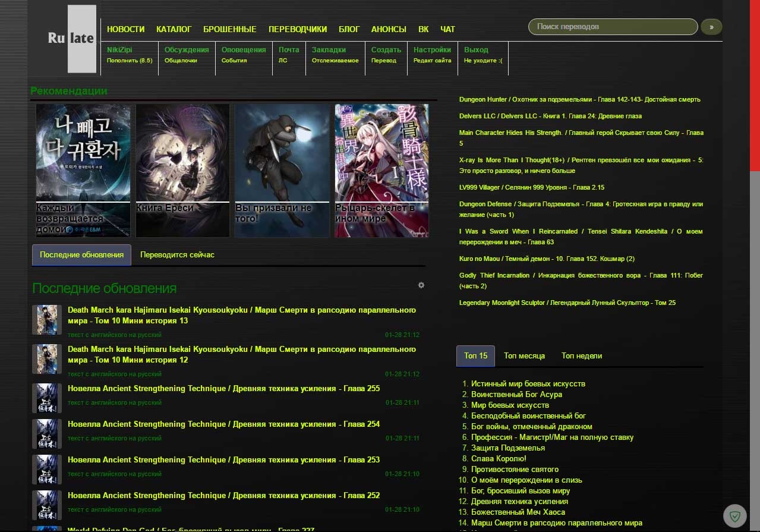Screen dimensions: 760x532
Task: Open the Оповещения section
Action: pos(244,50)
